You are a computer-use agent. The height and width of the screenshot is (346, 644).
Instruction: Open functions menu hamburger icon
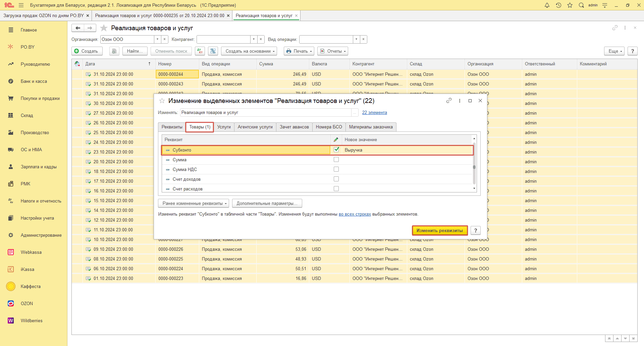[x=21, y=5]
